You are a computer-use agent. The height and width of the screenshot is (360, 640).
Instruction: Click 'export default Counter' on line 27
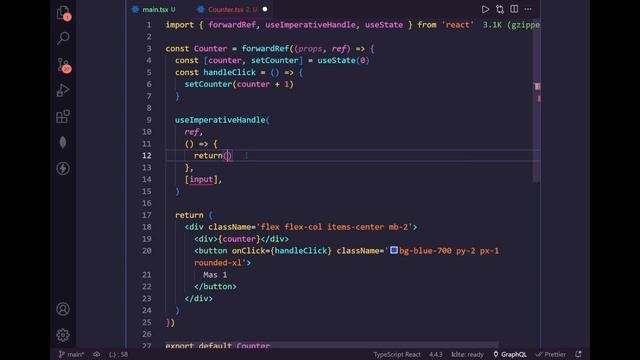pos(218,346)
